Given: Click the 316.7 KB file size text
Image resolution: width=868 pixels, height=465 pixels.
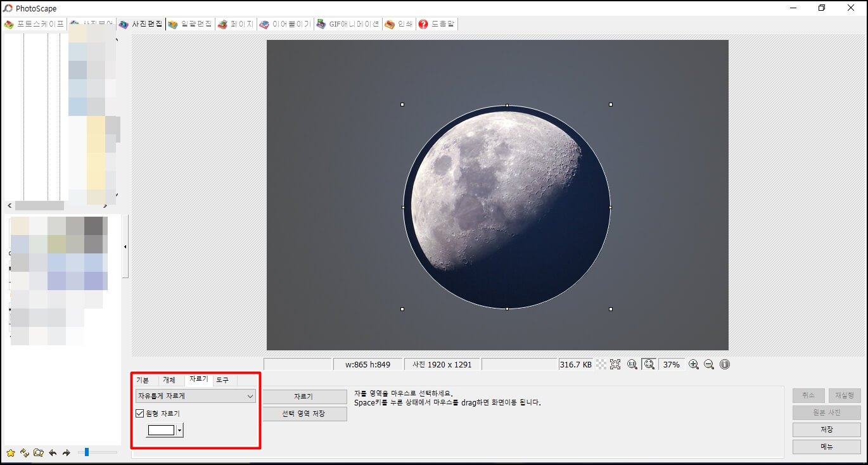Looking at the screenshot, I should coord(576,364).
